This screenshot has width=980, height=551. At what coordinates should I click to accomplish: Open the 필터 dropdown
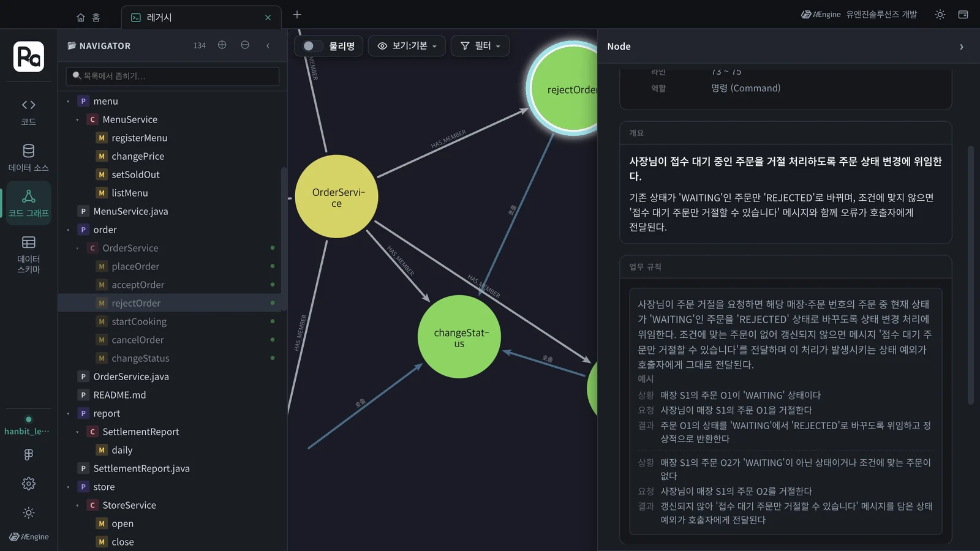[x=480, y=46]
